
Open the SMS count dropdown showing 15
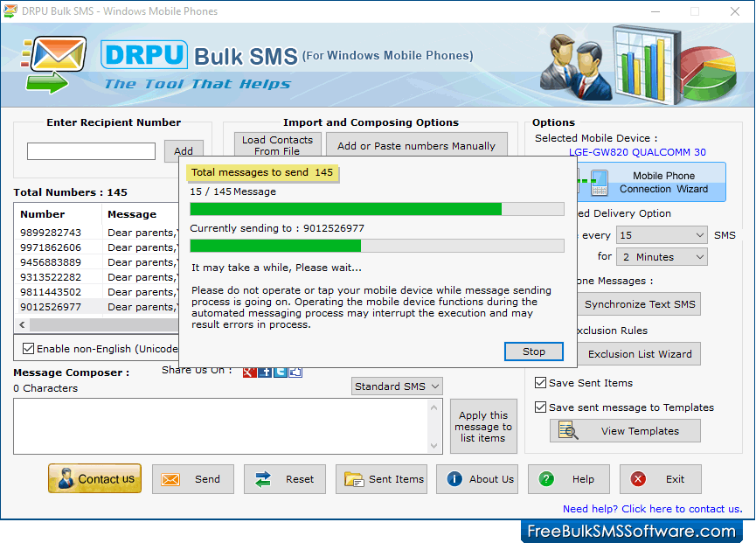tap(662, 235)
